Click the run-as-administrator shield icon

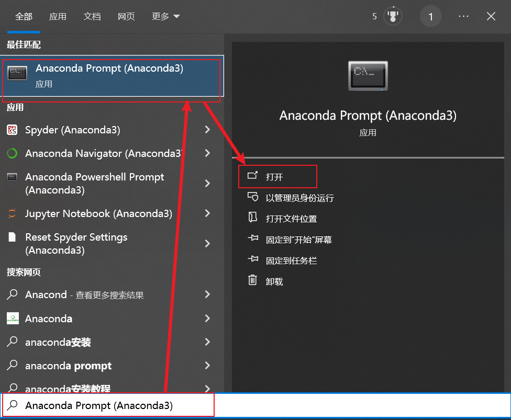[252, 197]
